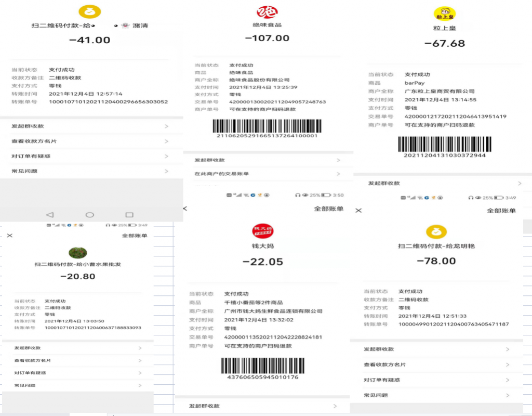This screenshot has width=532, height=416.
Task: Open 全部账单 on the 小曹水果批发 receipt
Action: pos(135,236)
